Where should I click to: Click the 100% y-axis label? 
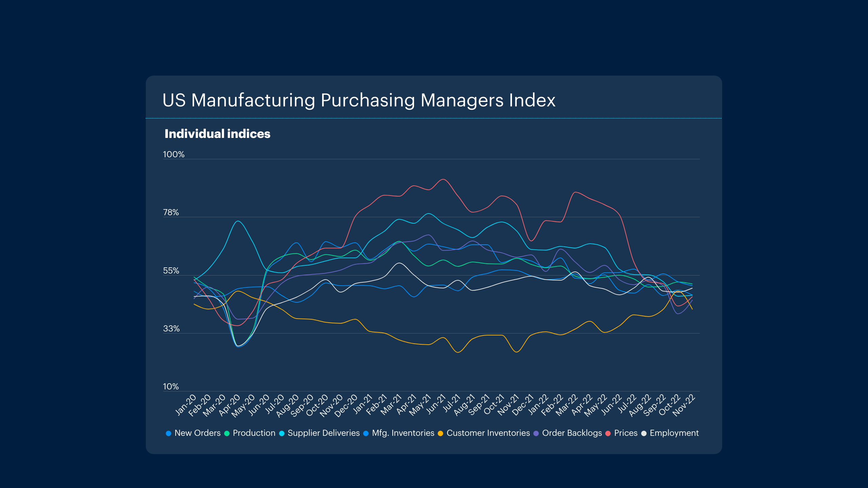(174, 155)
